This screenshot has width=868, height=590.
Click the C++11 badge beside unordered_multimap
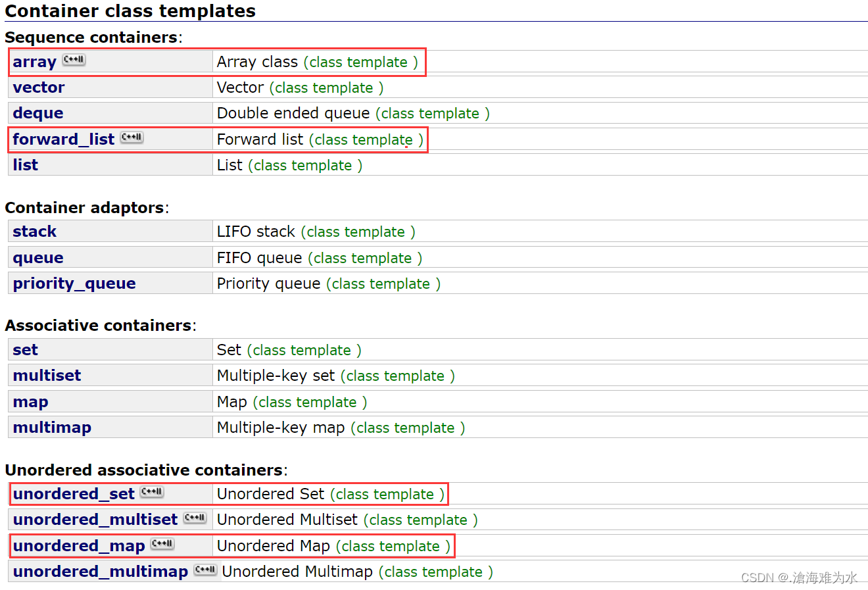205,570
